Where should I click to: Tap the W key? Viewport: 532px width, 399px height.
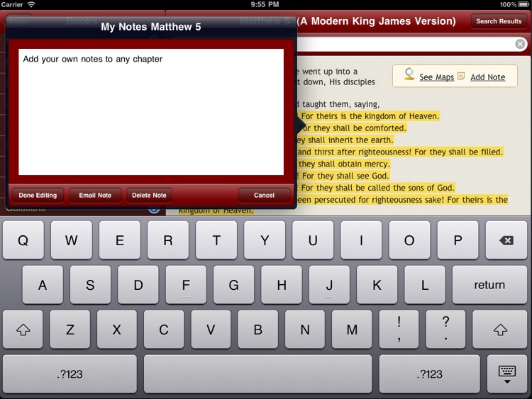[71, 240]
